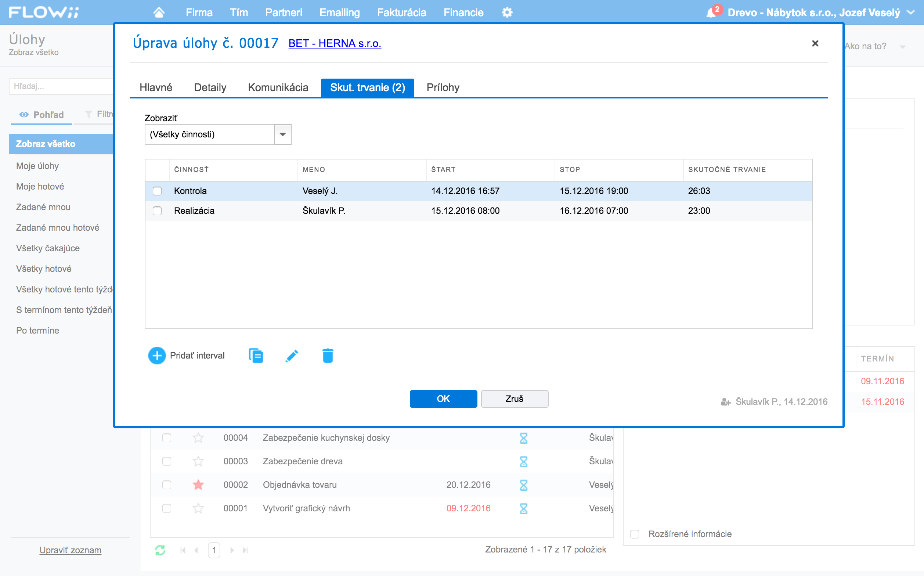Click the green refresh list icon
The height and width of the screenshot is (576, 924).
click(x=160, y=550)
